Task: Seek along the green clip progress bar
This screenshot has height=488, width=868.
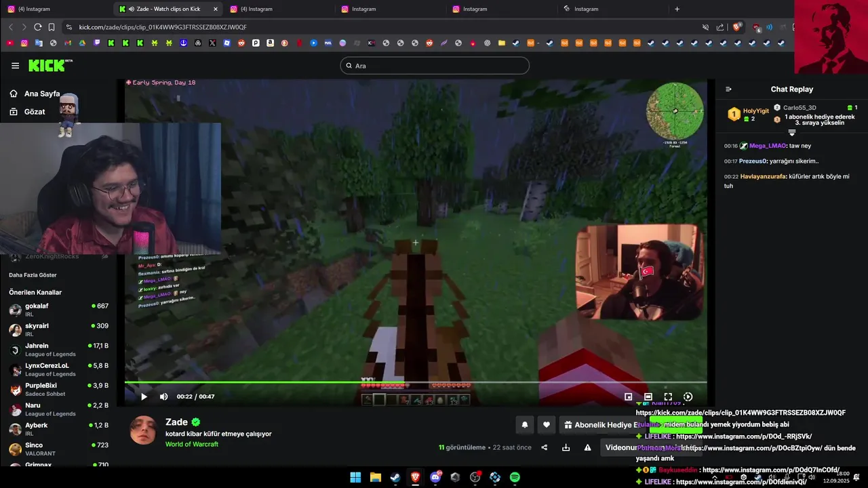Action: click(x=416, y=382)
